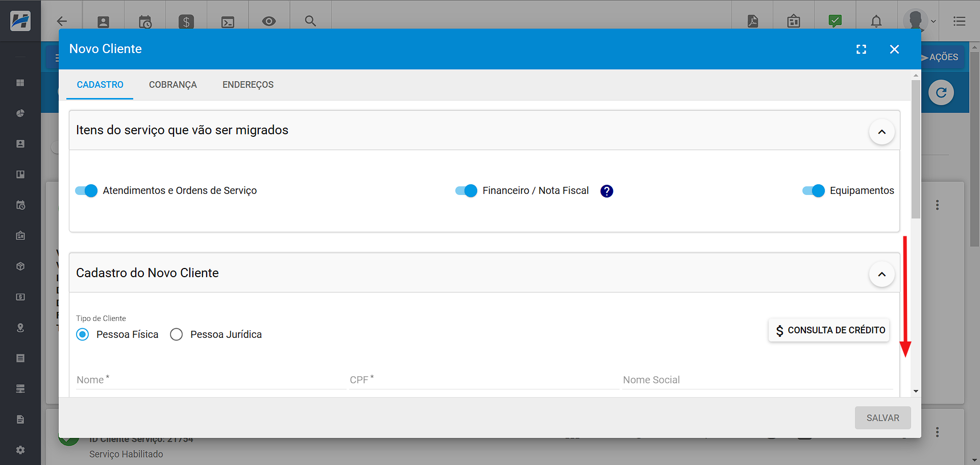The width and height of the screenshot is (980, 465).
Task: Click the dialog scrollbar down arrow
Action: pos(916,391)
